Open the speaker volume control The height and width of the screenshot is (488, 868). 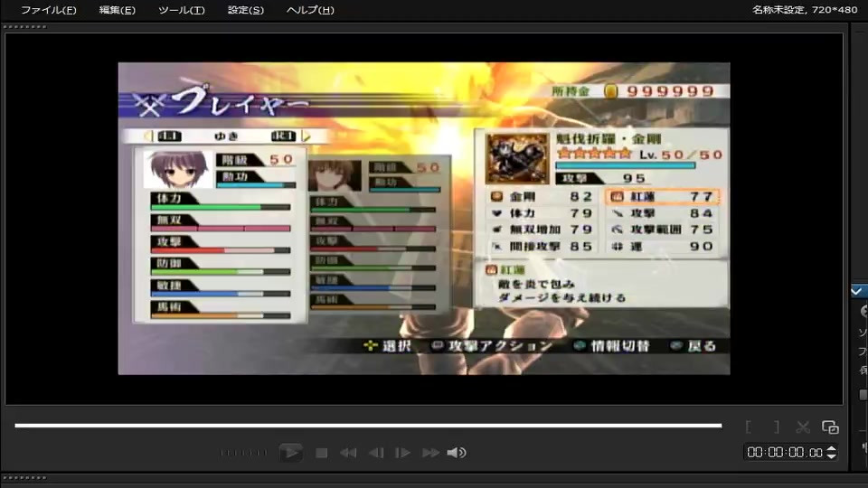coord(457,453)
